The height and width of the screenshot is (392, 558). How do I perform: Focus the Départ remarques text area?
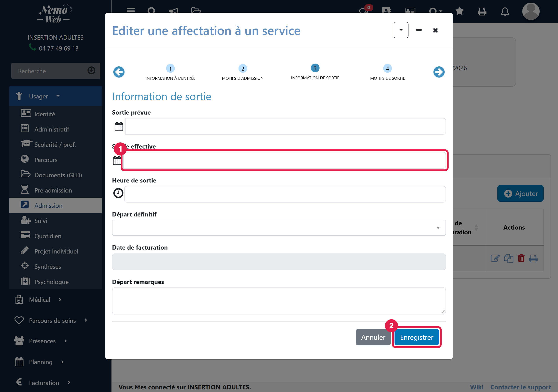point(279,301)
